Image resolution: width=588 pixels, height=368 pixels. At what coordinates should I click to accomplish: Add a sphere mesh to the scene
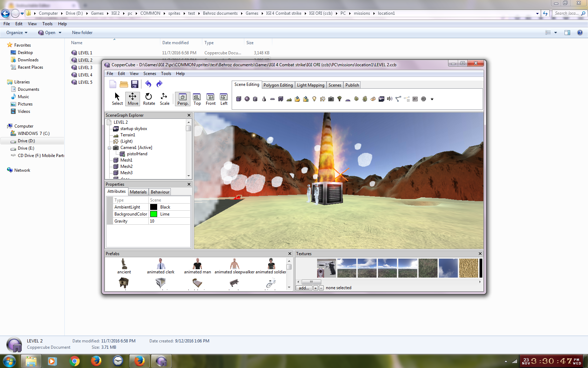(x=247, y=99)
